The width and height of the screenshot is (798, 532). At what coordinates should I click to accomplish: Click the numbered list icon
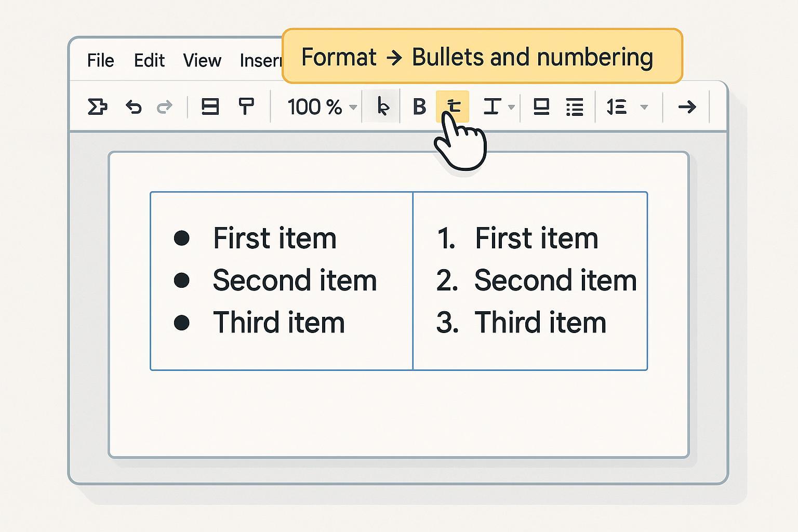[x=617, y=107]
